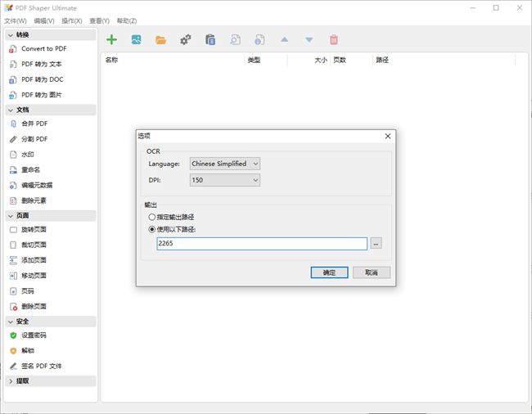Click the move up arrow icon
Viewport: 532px width, 414px height.
pos(284,39)
